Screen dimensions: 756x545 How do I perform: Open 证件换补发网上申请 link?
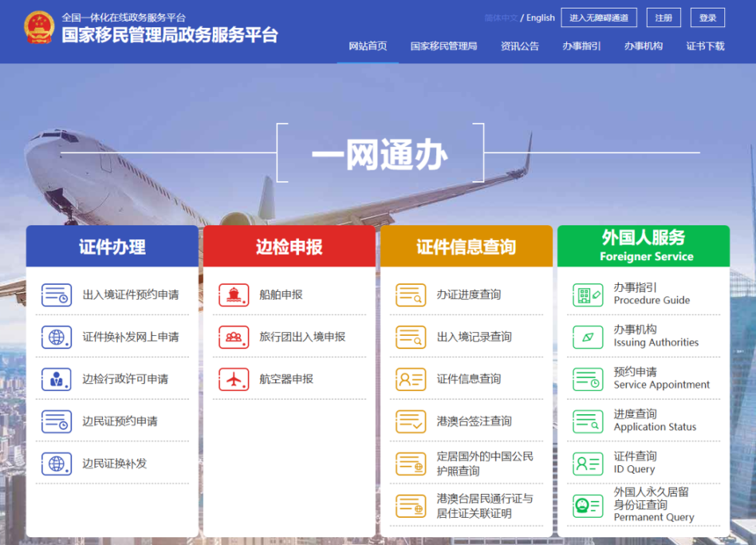(x=131, y=338)
